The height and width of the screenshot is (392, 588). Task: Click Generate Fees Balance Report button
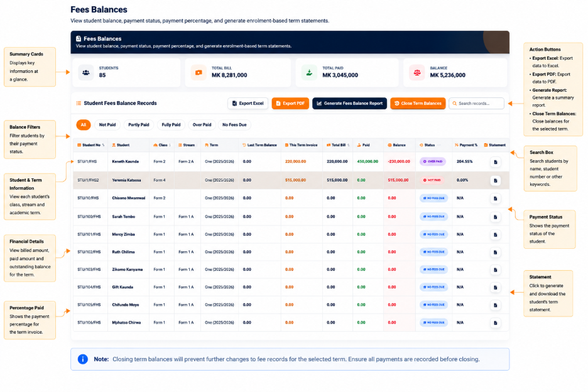point(349,103)
